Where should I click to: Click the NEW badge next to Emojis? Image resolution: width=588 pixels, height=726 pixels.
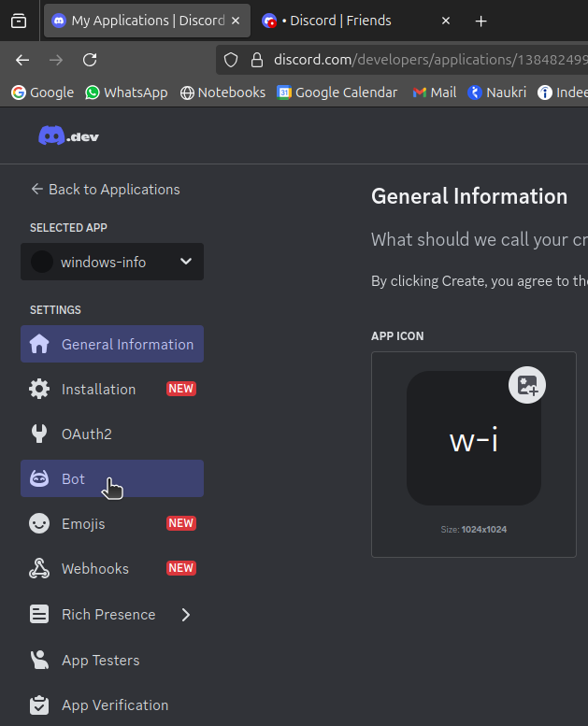[x=181, y=523]
